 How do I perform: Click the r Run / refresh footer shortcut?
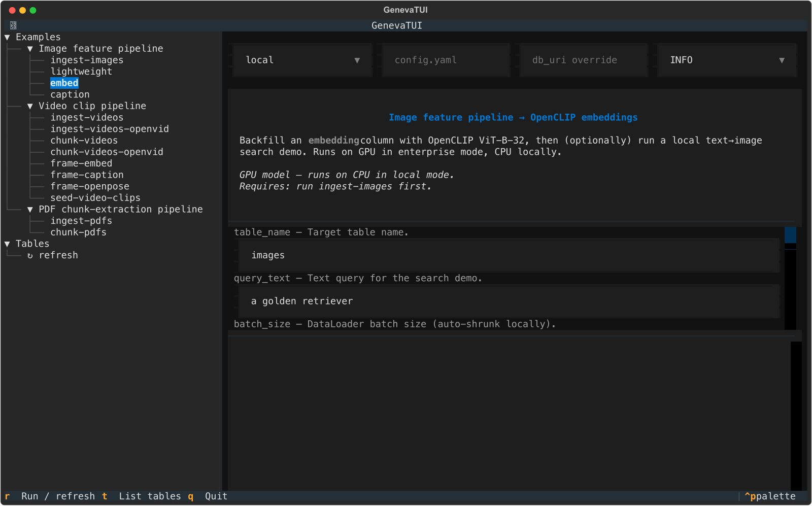click(50, 496)
